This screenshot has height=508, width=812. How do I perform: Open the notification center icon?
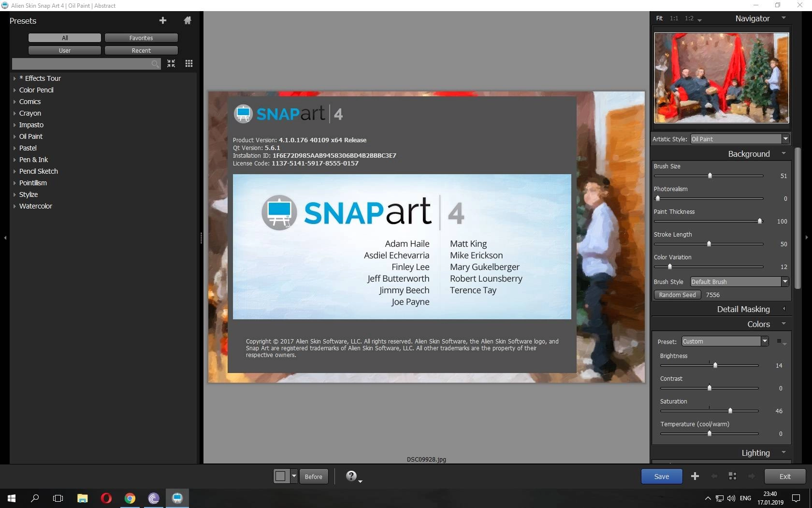(796, 498)
